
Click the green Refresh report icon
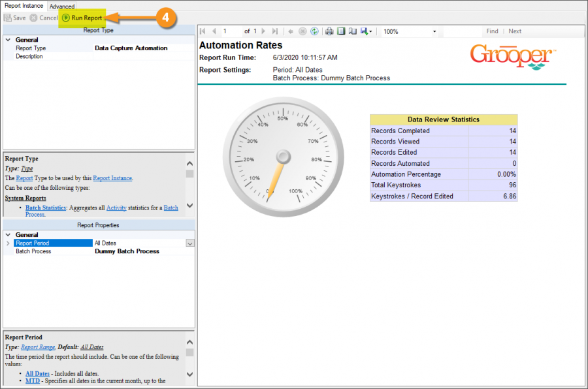coord(314,31)
